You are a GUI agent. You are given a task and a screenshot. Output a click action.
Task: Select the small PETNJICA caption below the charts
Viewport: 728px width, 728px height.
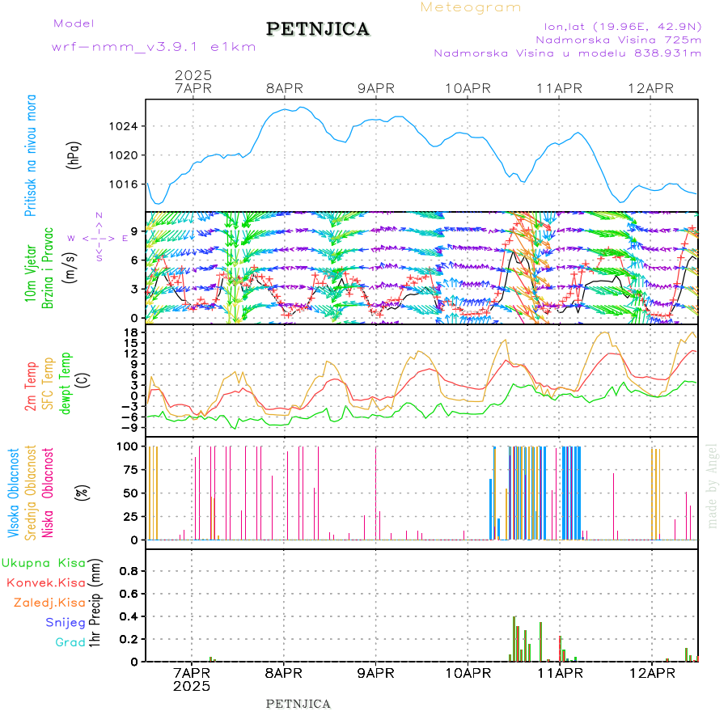[x=298, y=705]
